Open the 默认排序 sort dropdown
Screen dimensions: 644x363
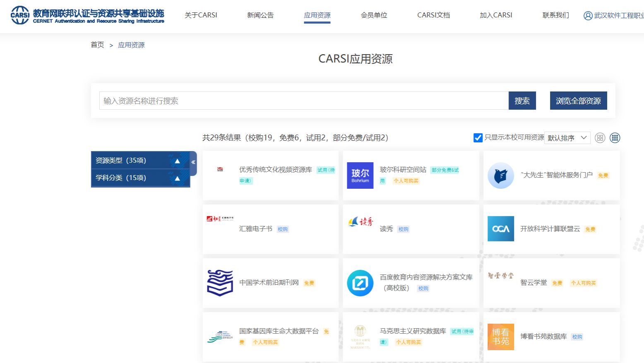click(567, 138)
